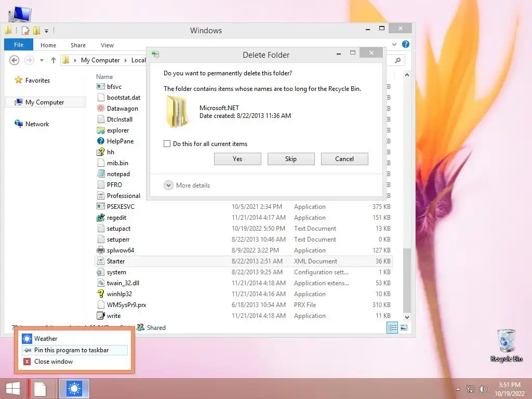Screen dimensions: 532x399
Task: Select My Computer in the navigation pane
Action: pyautogui.click(x=45, y=102)
